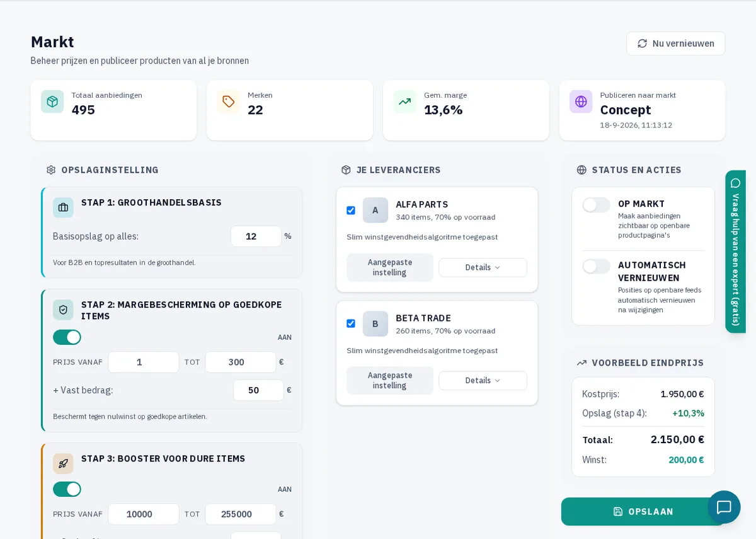Click the box icon on Totaal aanbiedingen card

click(x=52, y=101)
